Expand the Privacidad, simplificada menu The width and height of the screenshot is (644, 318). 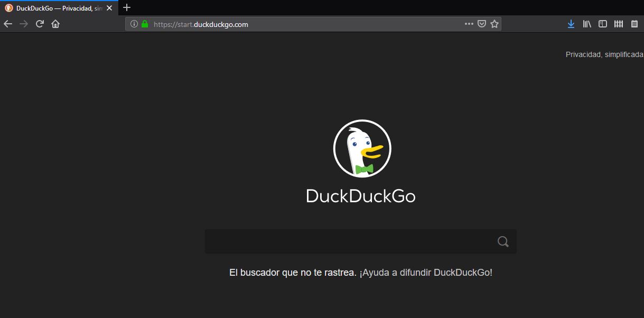[604, 54]
